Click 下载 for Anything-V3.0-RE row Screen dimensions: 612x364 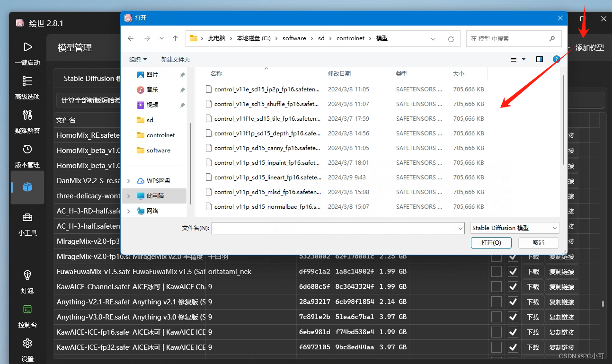coord(533,317)
